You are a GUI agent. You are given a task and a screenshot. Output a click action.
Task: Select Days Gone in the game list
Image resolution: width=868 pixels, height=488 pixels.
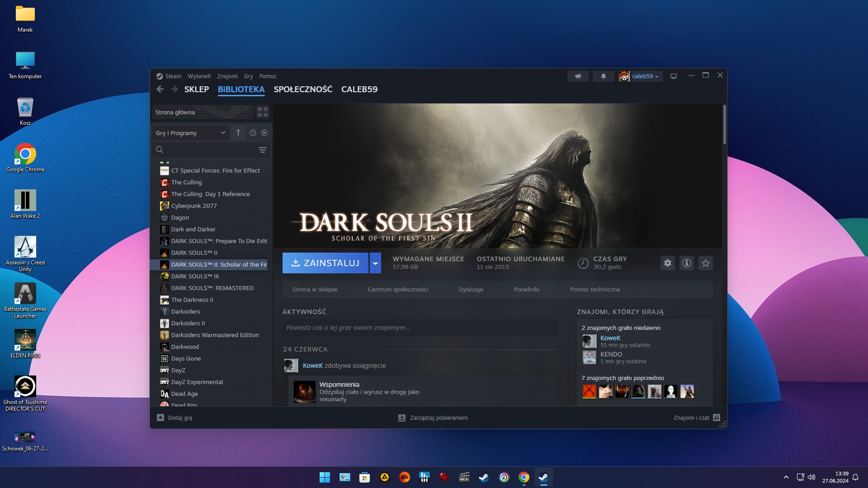211,359
